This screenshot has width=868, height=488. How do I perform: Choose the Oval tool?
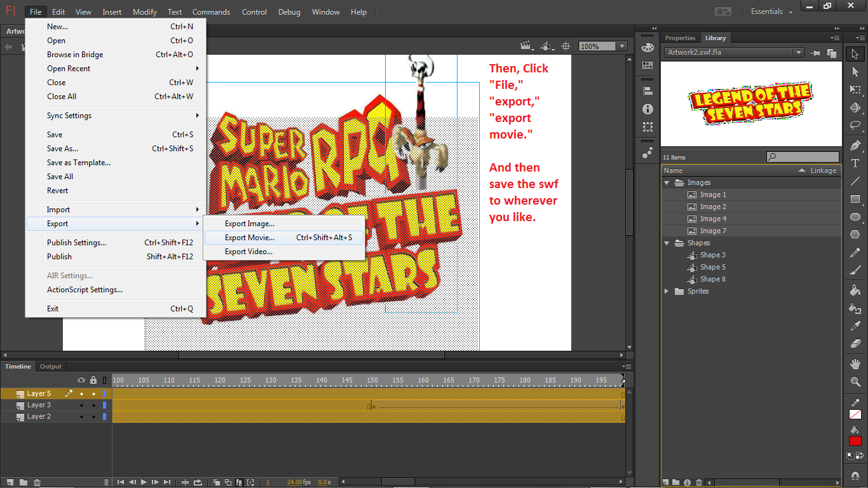tap(855, 217)
